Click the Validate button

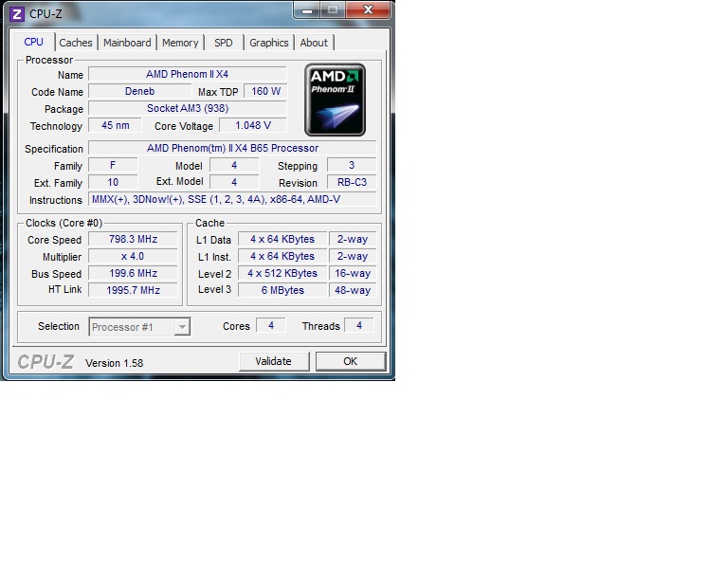(x=274, y=361)
